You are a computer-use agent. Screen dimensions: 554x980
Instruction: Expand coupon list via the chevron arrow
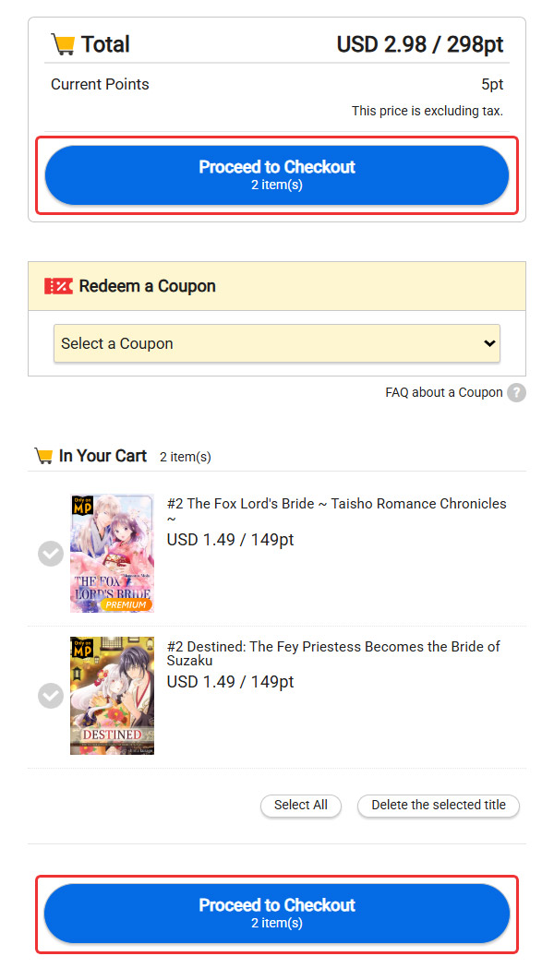coord(490,343)
